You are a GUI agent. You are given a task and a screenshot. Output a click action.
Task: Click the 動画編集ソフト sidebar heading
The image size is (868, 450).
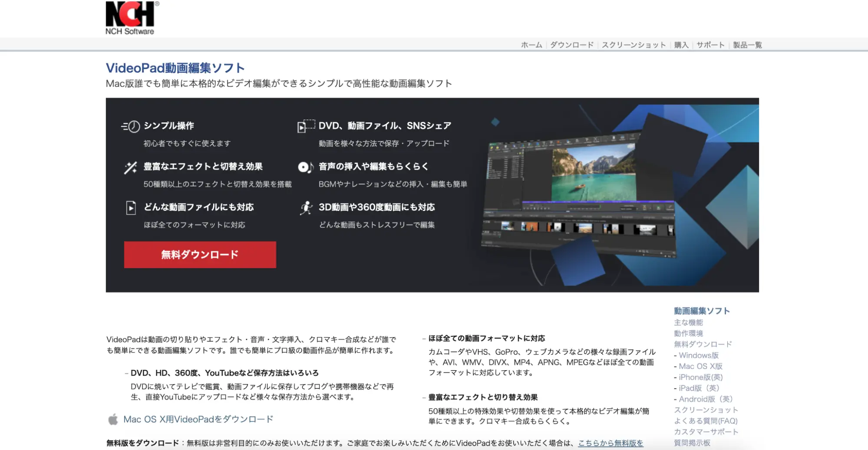(702, 311)
